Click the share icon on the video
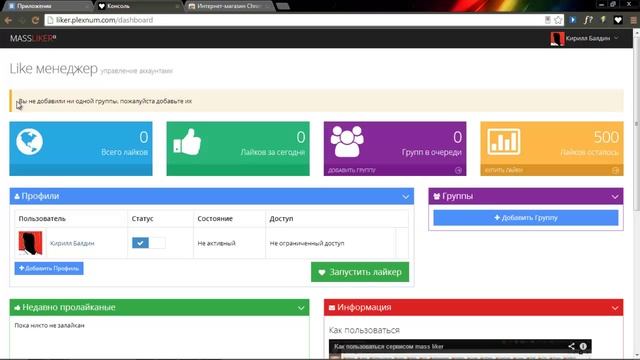Screen dimensions: 640x360 (x=571, y=346)
